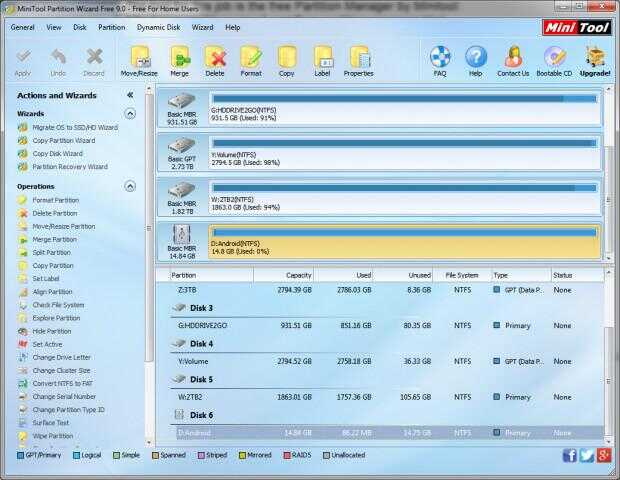Image resolution: width=620 pixels, height=480 pixels.
Task: Click the Format toolbar icon
Action: (x=251, y=58)
